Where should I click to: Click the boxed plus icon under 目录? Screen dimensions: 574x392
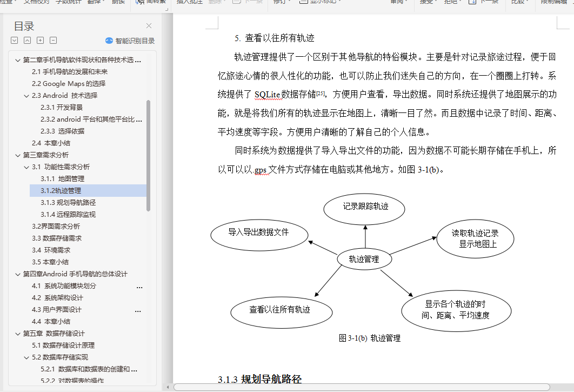tap(41, 41)
